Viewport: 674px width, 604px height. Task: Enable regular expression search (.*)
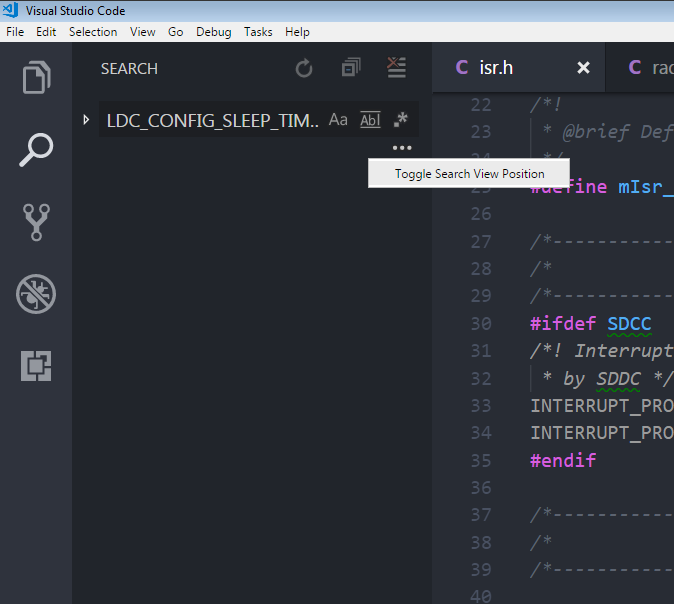pos(401,120)
